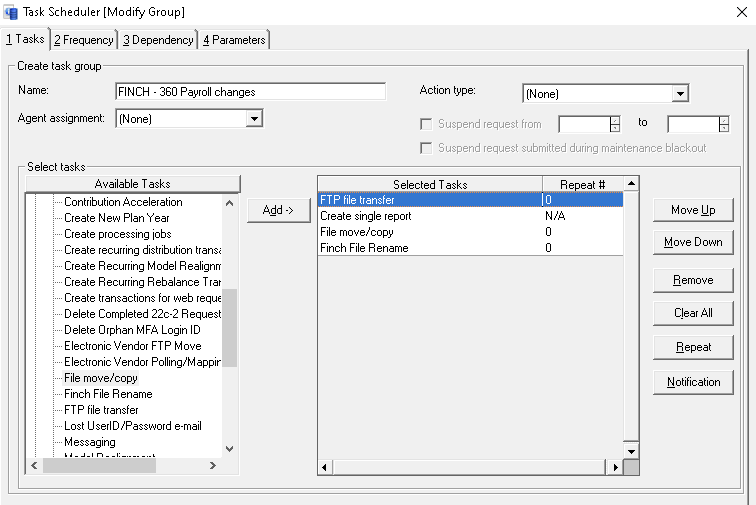
Task: Select FTP file transfer in Available Tasks
Action: point(101,410)
